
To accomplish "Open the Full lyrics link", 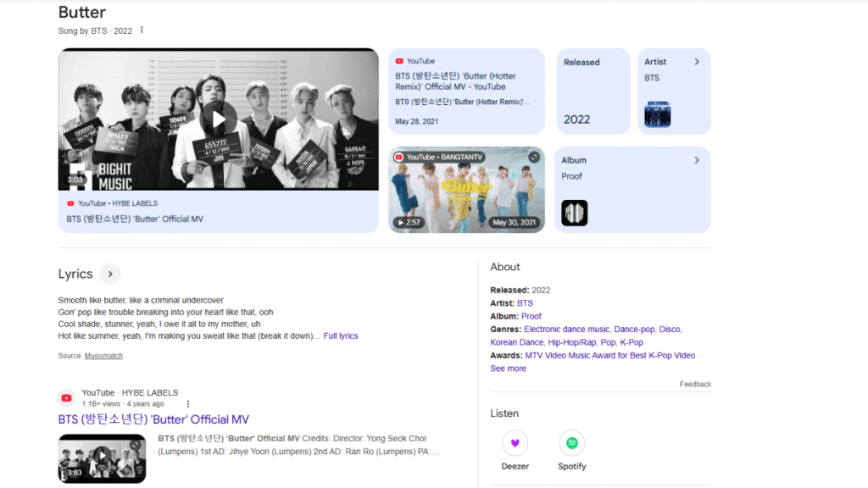I will tap(341, 335).
